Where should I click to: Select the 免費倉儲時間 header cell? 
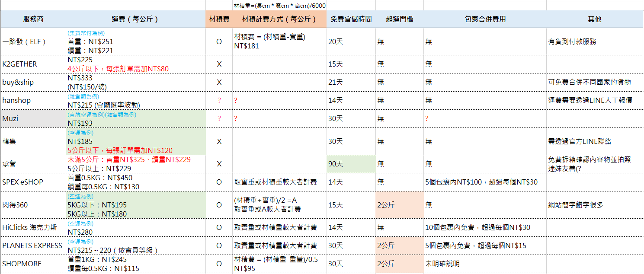coord(351,19)
